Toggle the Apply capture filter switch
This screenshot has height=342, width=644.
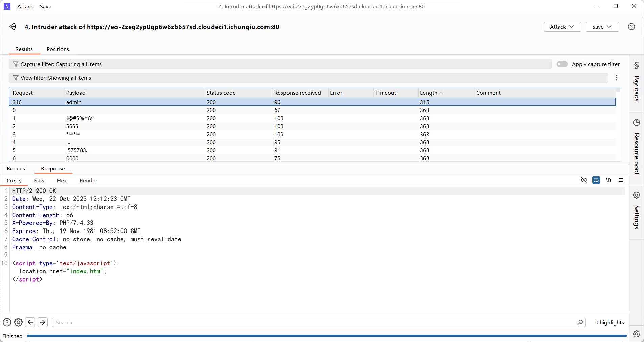562,64
